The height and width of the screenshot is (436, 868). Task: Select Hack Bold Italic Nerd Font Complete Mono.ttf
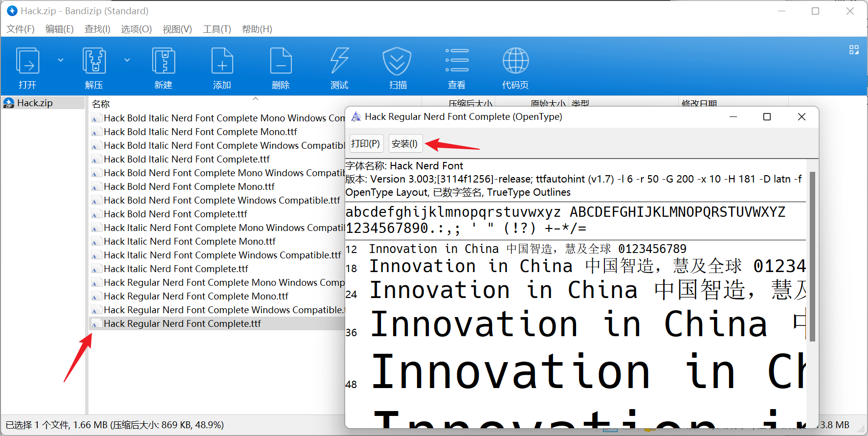[200, 132]
